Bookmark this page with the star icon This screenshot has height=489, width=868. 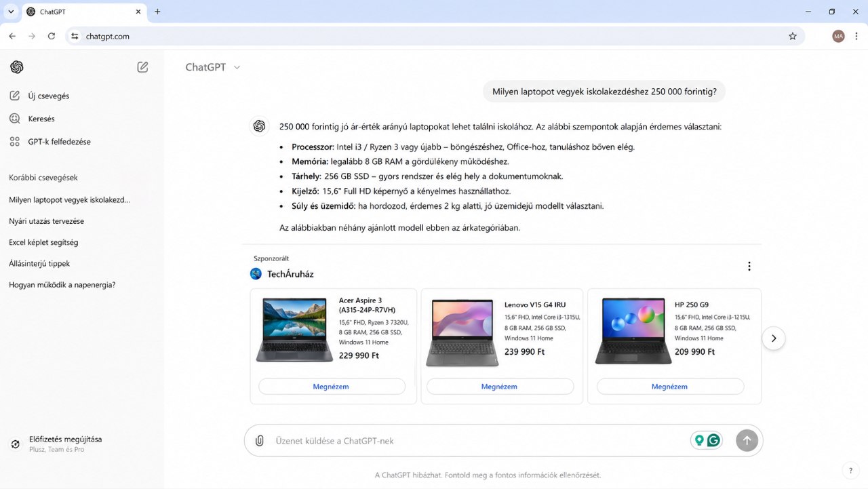point(793,36)
